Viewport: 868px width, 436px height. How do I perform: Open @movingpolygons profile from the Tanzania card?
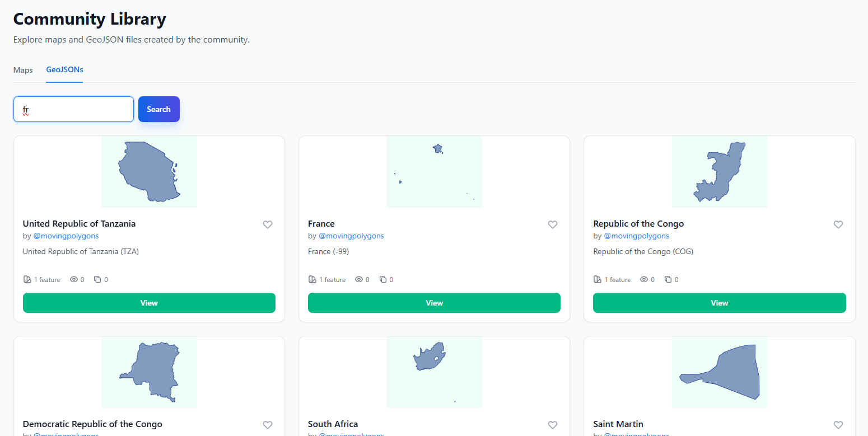point(66,236)
